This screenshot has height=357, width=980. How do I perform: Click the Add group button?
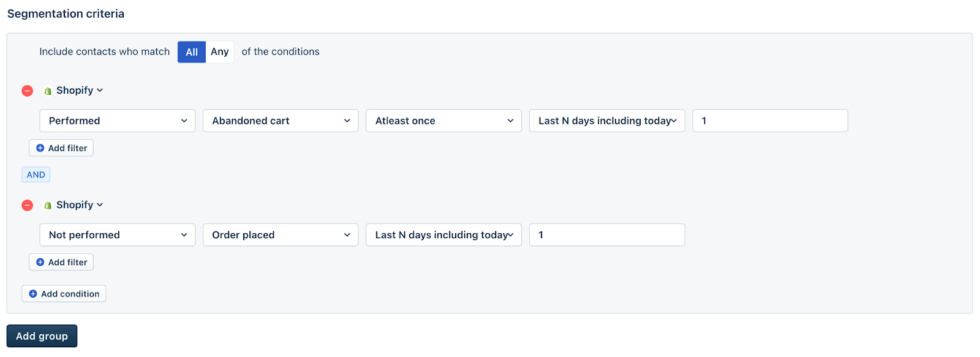point(42,336)
